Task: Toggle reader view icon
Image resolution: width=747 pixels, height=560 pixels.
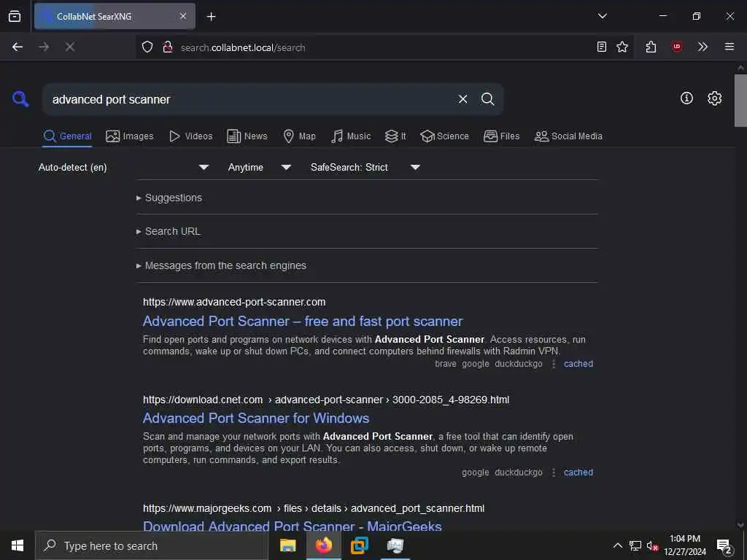Action: tap(602, 47)
